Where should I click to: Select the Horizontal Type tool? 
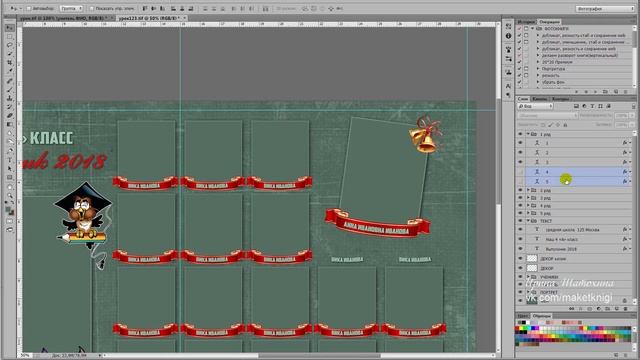click(x=9, y=160)
